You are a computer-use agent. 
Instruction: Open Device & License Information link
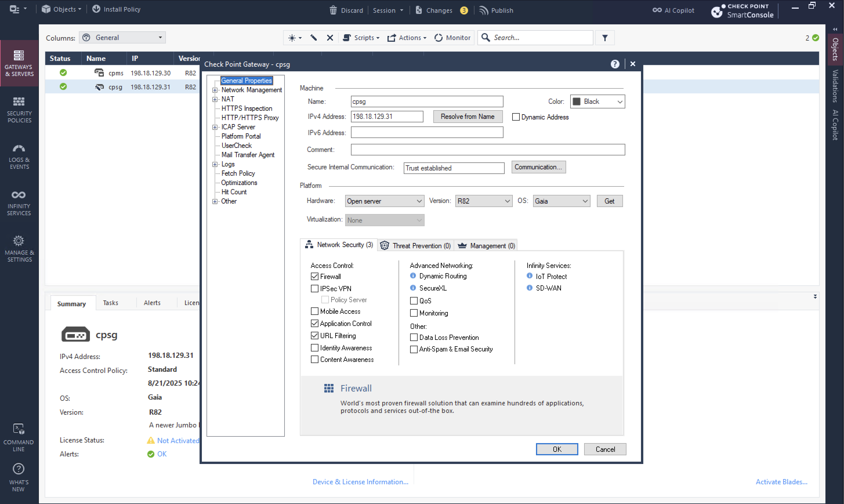[360, 482]
